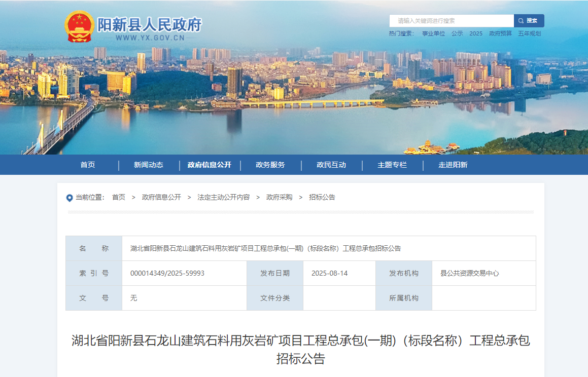Go to 首页 in the breadcrumb
The height and width of the screenshot is (377, 588).
click(x=119, y=197)
